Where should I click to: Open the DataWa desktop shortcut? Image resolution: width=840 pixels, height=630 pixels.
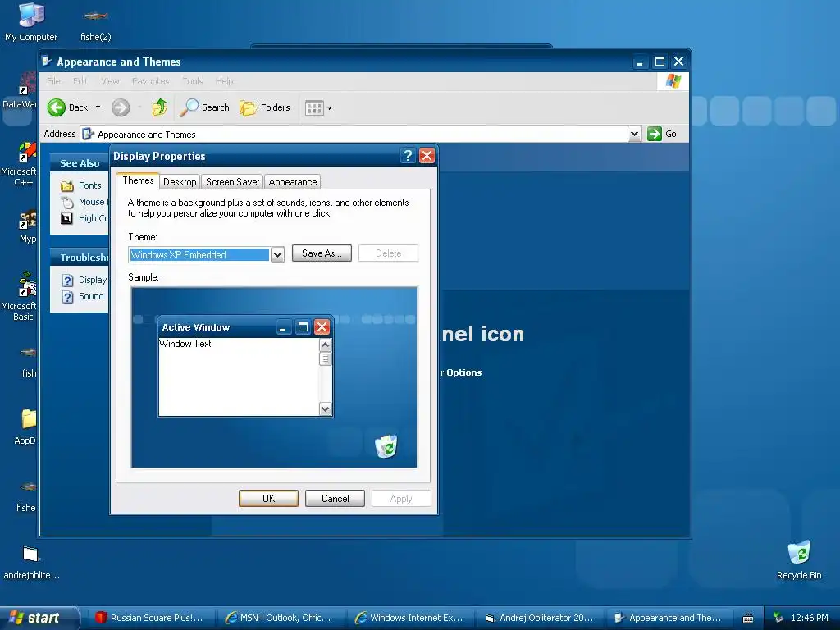(x=21, y=91)
